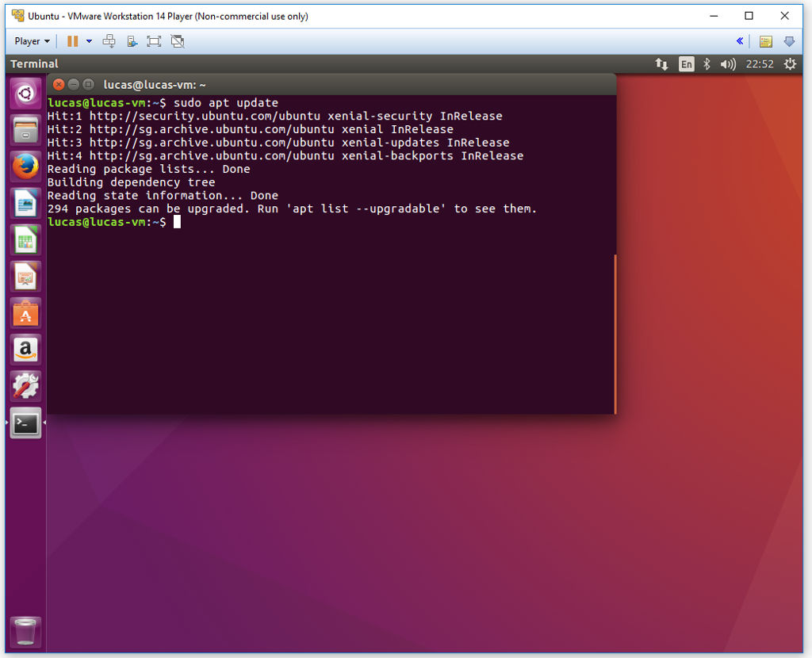The width and height of the screenshot is (812, 658).
Task: Open the Amazon launcher icon
Action: [x=25, y=350]
